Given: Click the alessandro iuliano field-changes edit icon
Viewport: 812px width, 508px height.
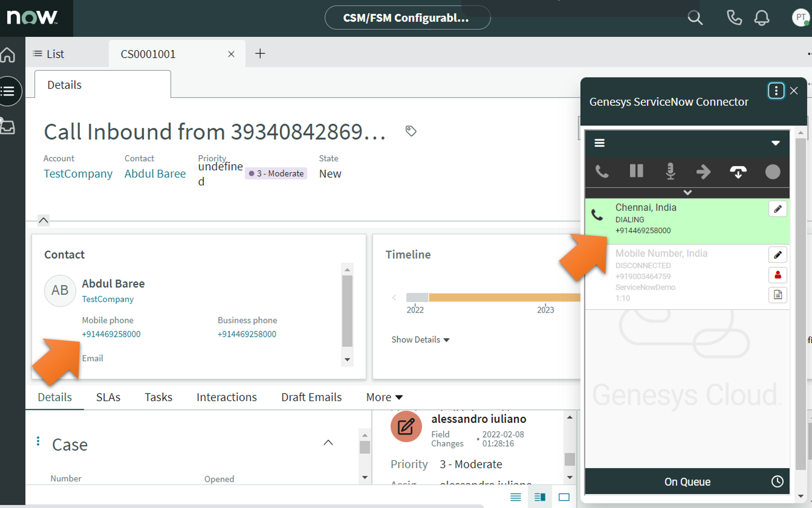Looking at the screenshot, I should 406,427.
